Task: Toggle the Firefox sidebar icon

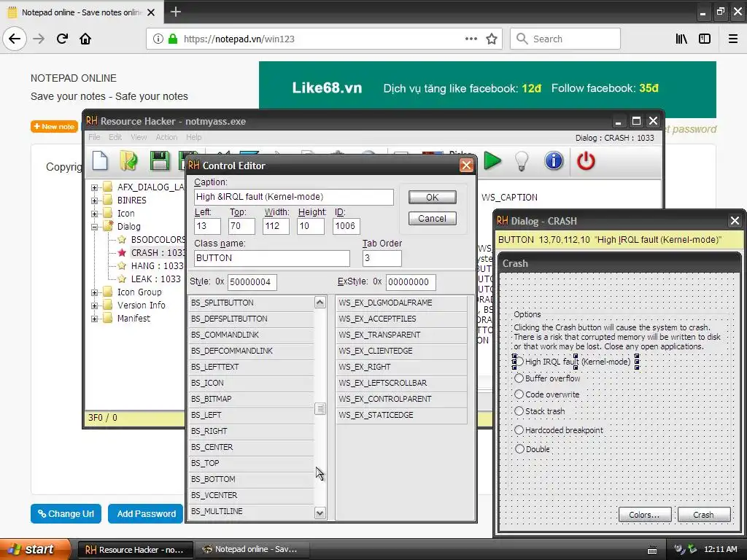Action: 705,39
